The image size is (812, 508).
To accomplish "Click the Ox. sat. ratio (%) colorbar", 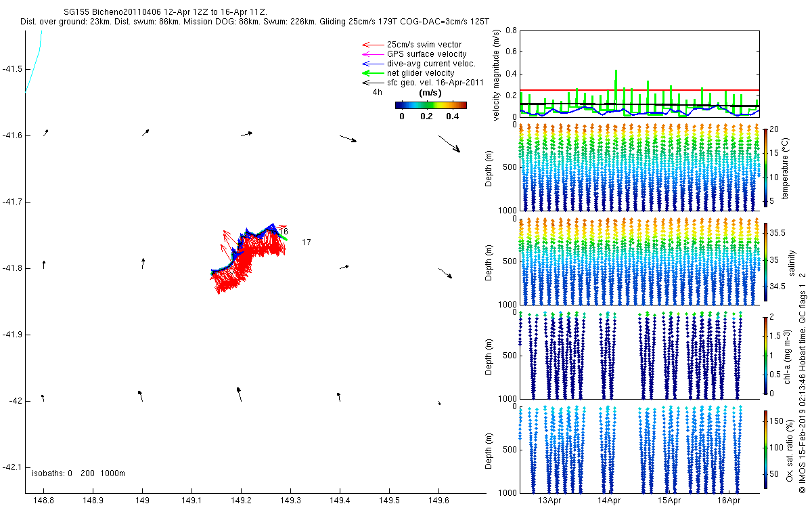I will (x=765, y=449).
